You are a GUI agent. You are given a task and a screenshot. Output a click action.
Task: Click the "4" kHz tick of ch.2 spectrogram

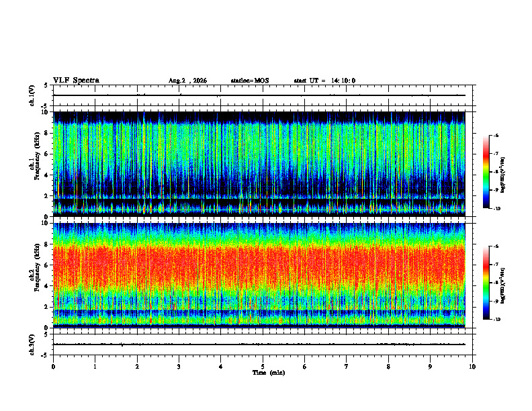(x=46, y=286)
